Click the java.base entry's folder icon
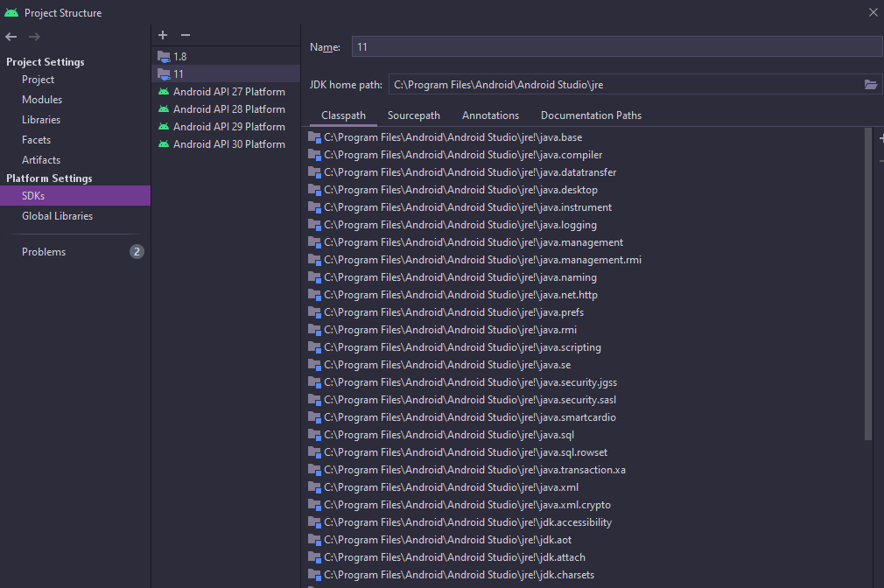The width and height of the screenshot is (884, 588). 314,137
